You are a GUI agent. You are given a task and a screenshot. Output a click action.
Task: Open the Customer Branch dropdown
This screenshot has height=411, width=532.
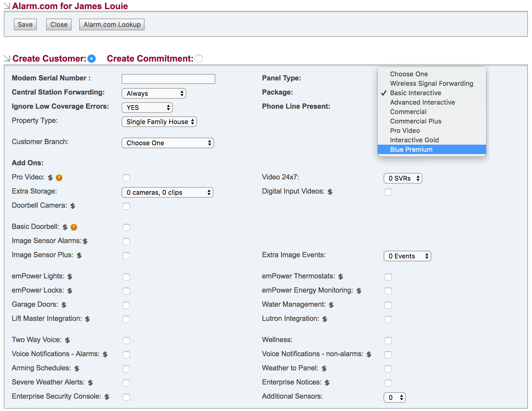click(x=168, y=143)
